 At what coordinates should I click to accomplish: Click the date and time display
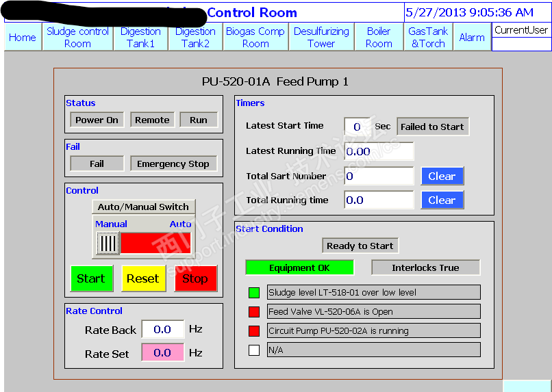pyautogui.click(x=470, y=13)
